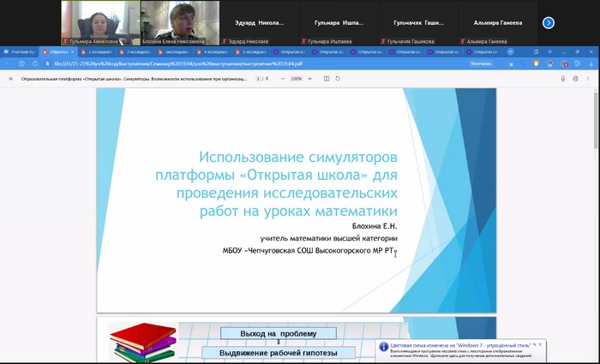
Task: Print the PDF document
Action: [x=575, y=79]
